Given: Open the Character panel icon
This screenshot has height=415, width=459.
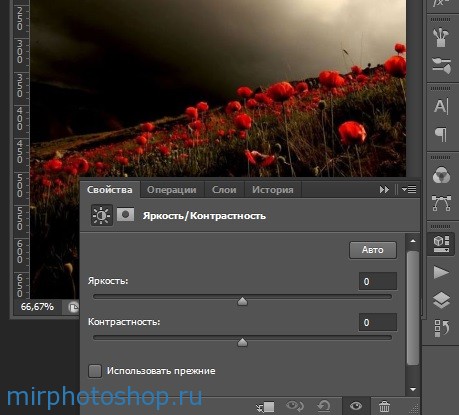Looking at the screenshot, I should tap(441, 106).
